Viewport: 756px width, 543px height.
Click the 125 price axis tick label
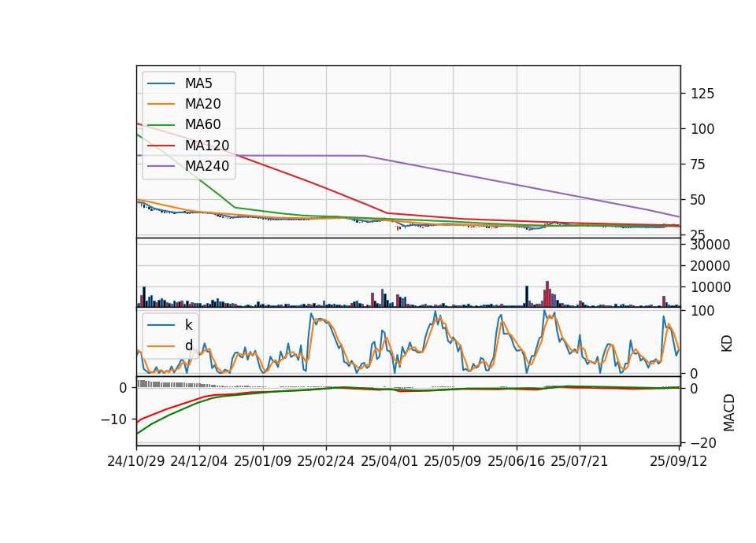pyautogui.click(x=702, y=94)
